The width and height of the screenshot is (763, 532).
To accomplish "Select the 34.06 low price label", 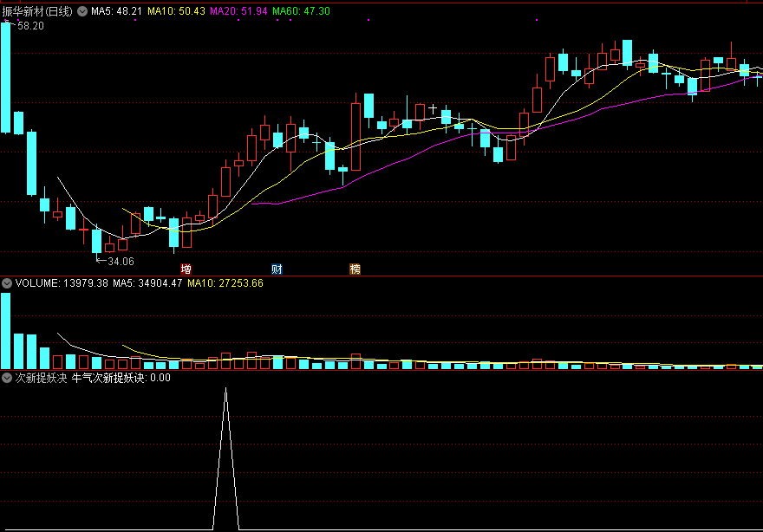I will click(121, 261).
